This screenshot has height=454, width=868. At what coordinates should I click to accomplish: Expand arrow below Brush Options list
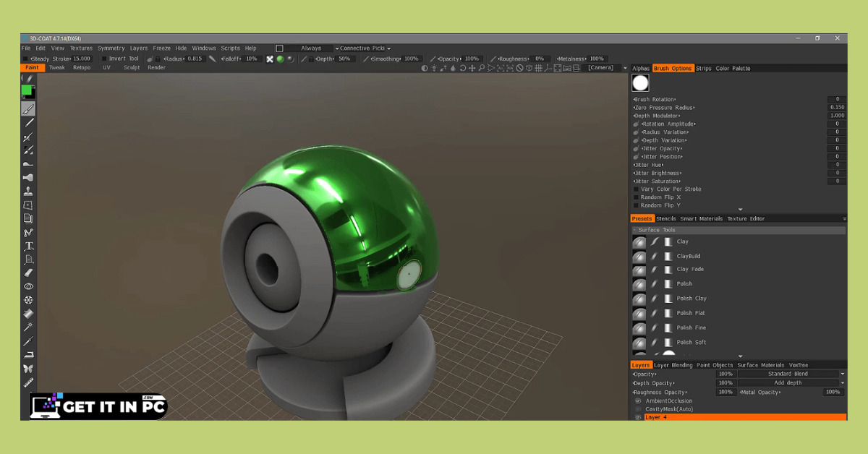click(740, 210)
